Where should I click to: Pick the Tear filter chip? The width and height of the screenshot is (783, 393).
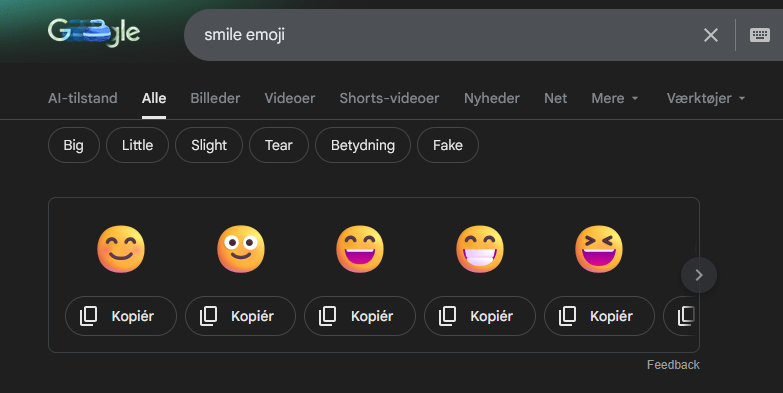tap(279, 145)
